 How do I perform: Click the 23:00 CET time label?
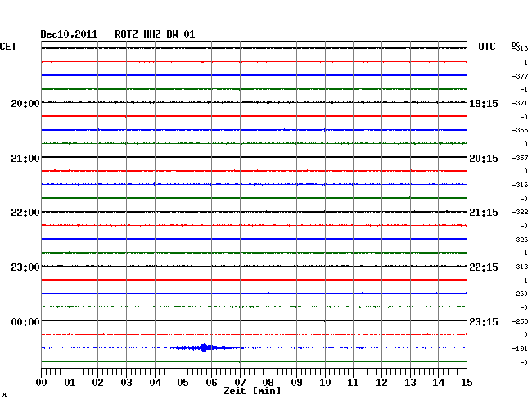click(x=25, y=267)
